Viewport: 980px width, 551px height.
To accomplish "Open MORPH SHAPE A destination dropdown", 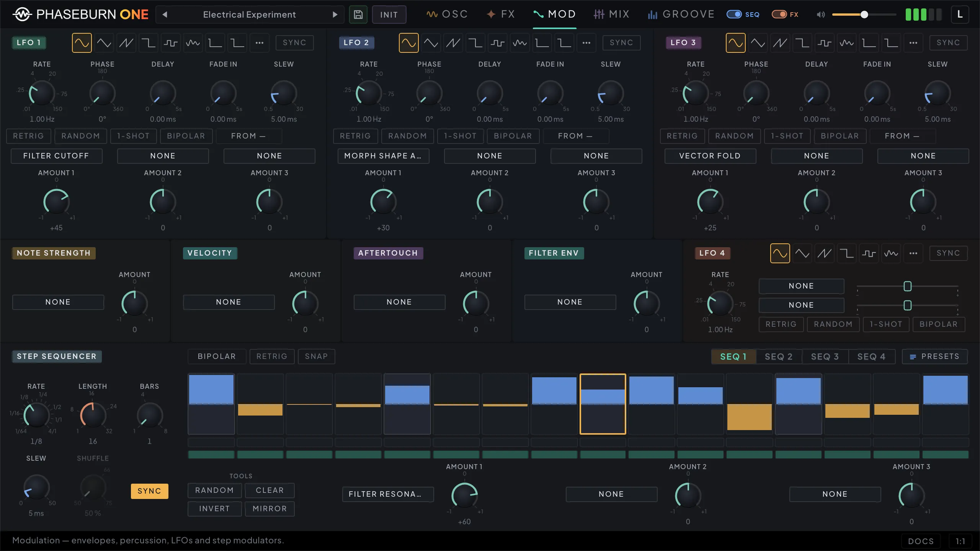I will pos(383,156).
